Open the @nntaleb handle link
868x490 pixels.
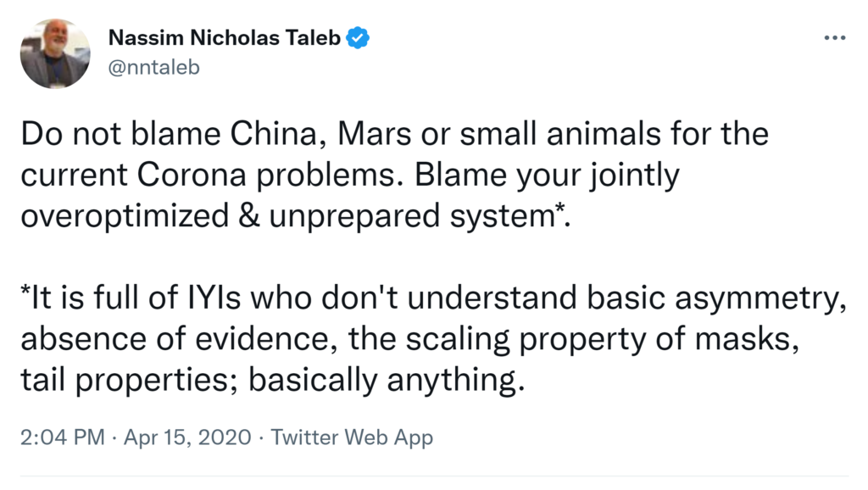tap(153, 67)
